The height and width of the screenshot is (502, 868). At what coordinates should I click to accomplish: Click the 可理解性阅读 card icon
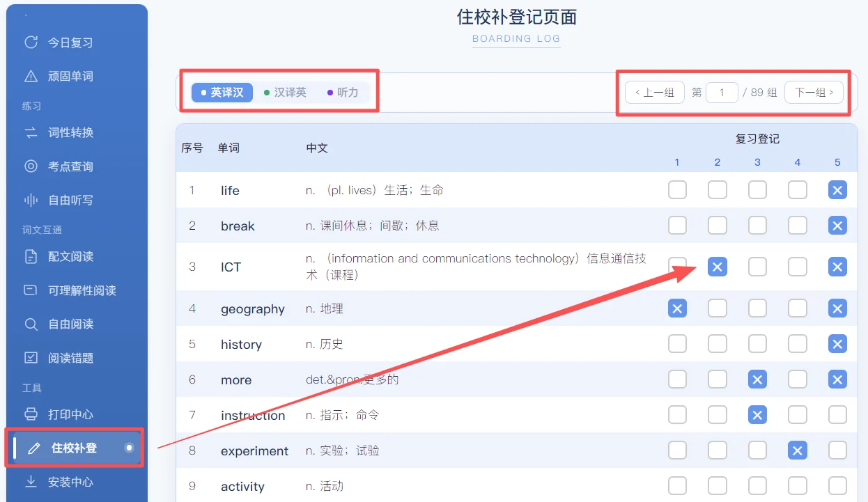31,290
